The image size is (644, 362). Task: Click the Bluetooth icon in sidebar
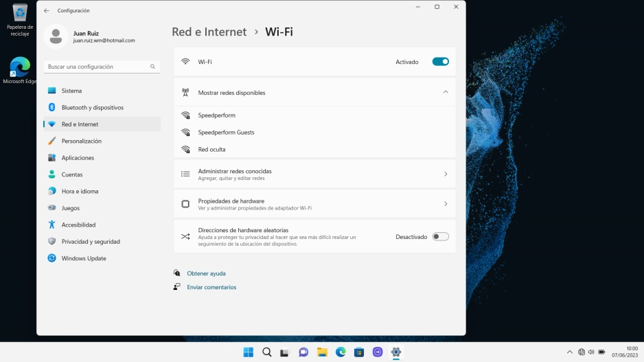tap(51, 107)
